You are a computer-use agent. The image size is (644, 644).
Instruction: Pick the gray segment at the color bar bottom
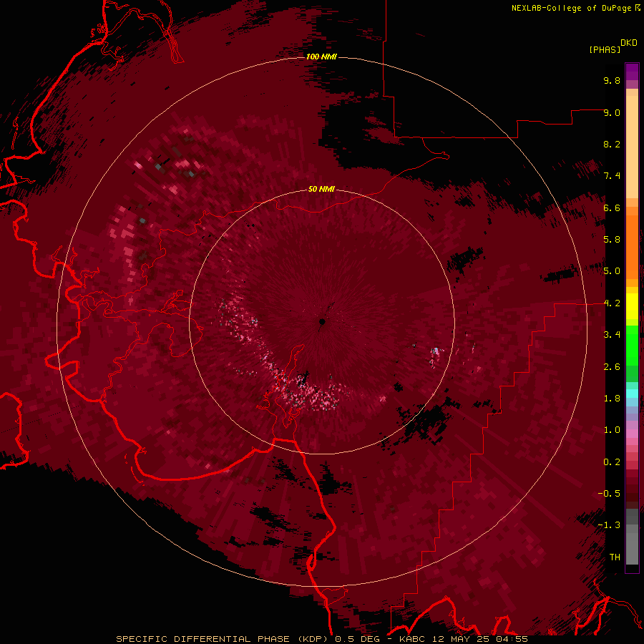(x=632, y=545)
